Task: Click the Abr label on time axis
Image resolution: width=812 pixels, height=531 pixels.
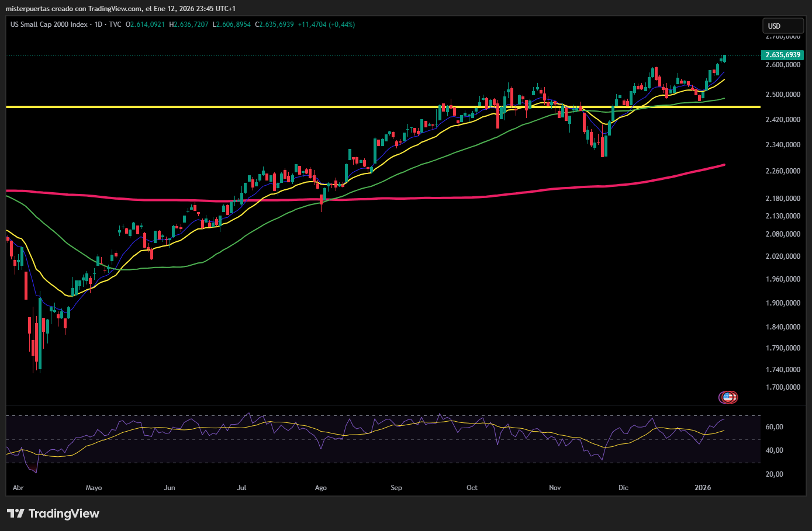Action: [18, 488]
